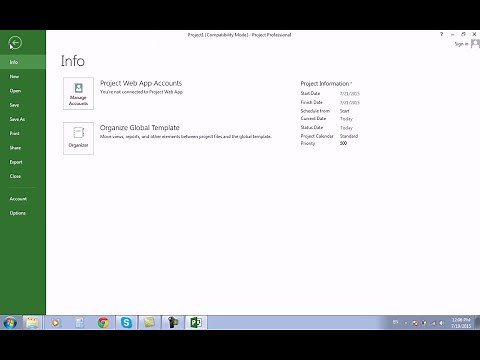Screen dimensions: 480x360
Task: Click the Start Date value
Action: 350,94
